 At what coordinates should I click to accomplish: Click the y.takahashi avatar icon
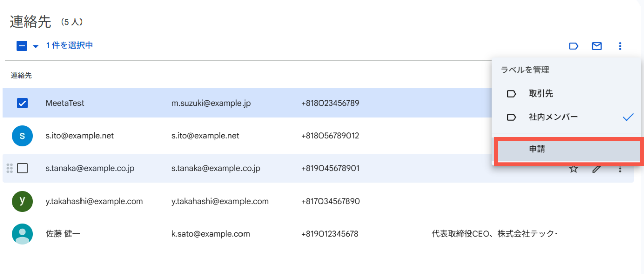click(22, 201)
